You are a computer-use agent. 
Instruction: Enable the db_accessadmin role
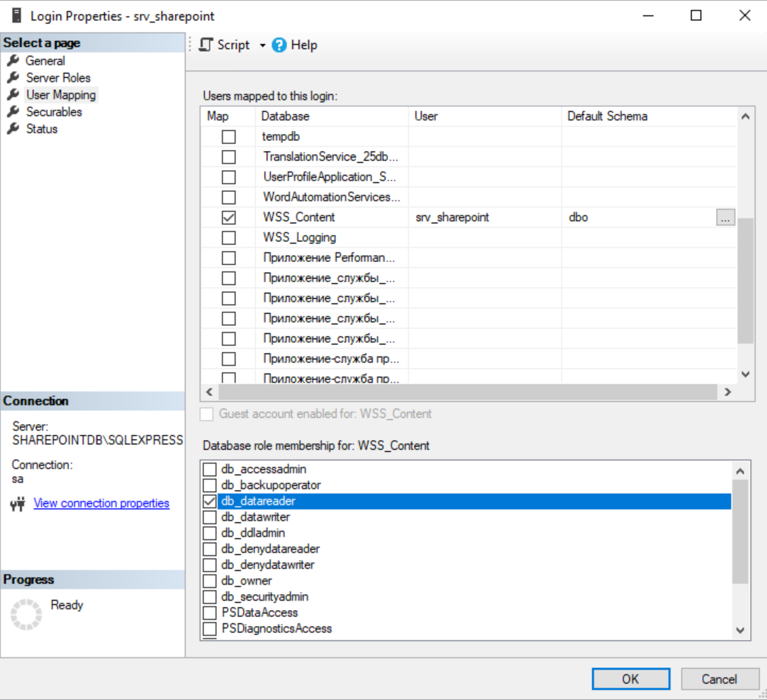[210, 469]
